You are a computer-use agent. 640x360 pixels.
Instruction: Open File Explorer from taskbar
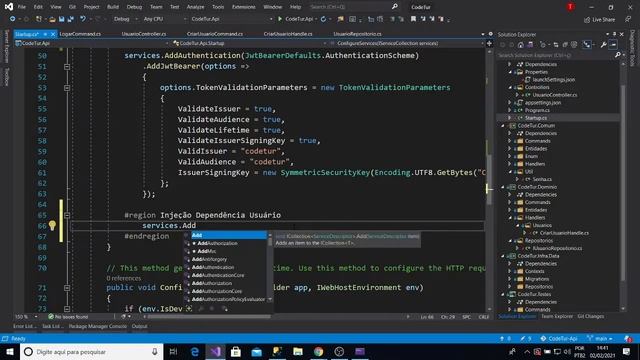tap(298, 351)
